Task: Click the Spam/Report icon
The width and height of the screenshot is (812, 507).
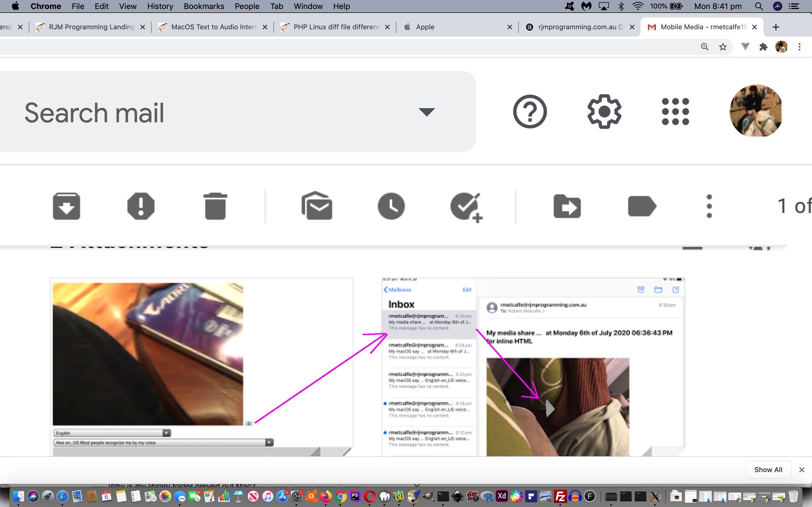Action: coord(140,206)
